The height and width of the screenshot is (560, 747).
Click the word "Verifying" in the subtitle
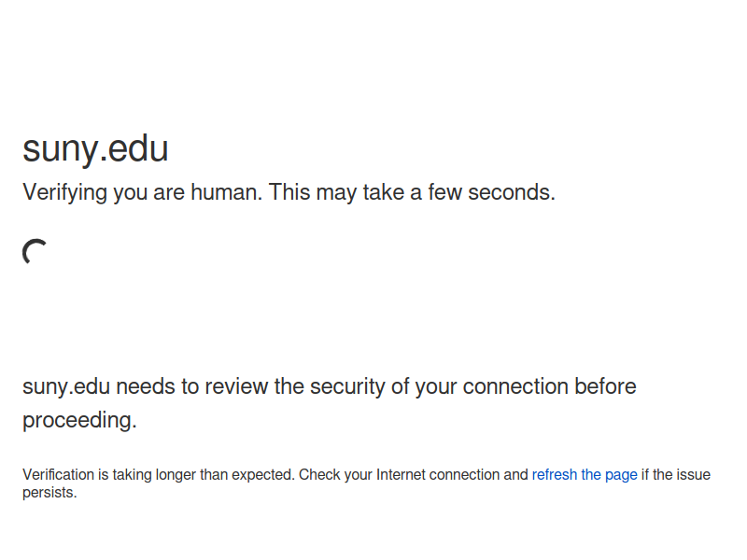click(64, 193)
